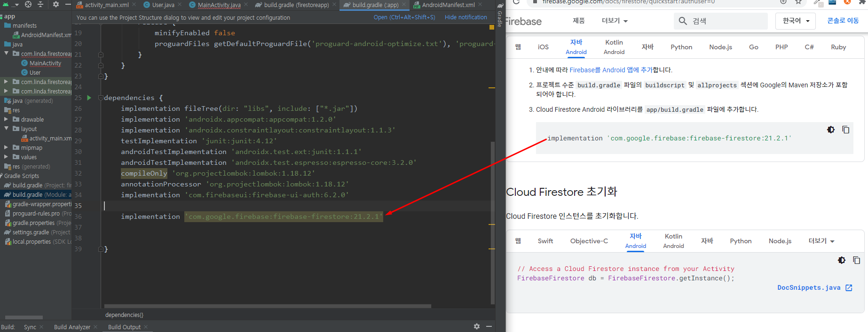Click the project panel horizontal scrollbar
Image resolution: width=868 pixels, height=332 pixels.
pyautogui.click(x=24, y=317)
